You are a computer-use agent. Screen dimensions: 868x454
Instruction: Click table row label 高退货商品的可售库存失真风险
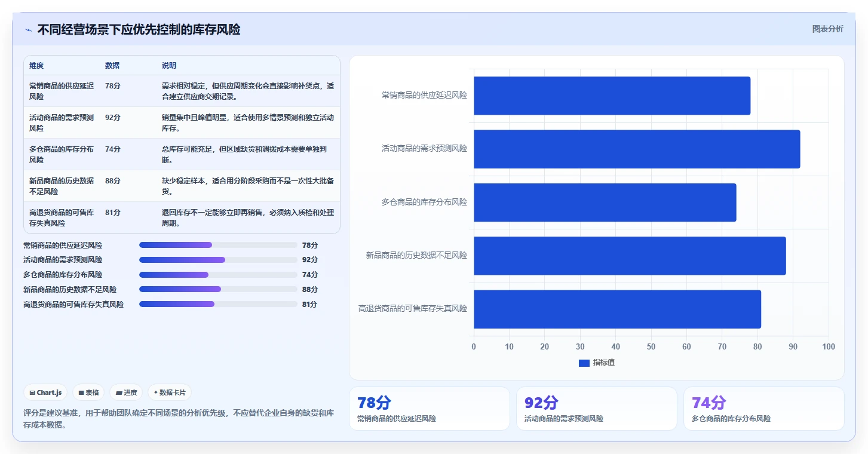click(x=62, y=217)
